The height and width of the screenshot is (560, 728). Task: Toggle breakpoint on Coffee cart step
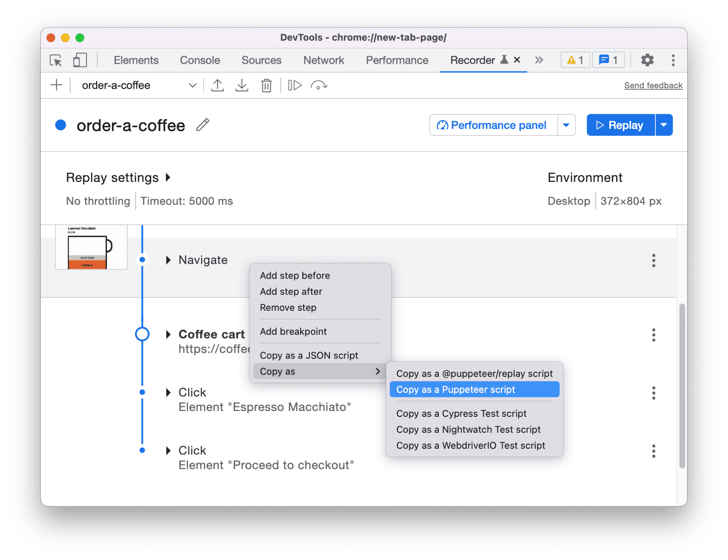143,333
